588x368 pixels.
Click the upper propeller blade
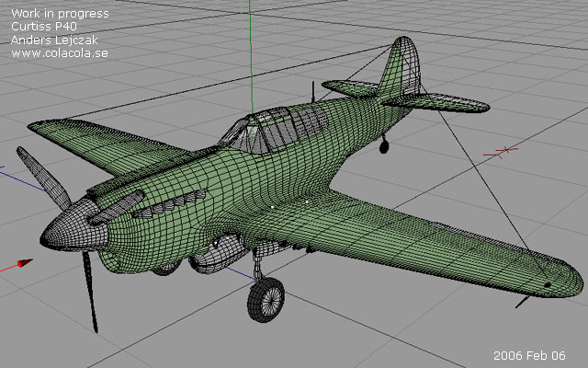(x=43, y=178)
